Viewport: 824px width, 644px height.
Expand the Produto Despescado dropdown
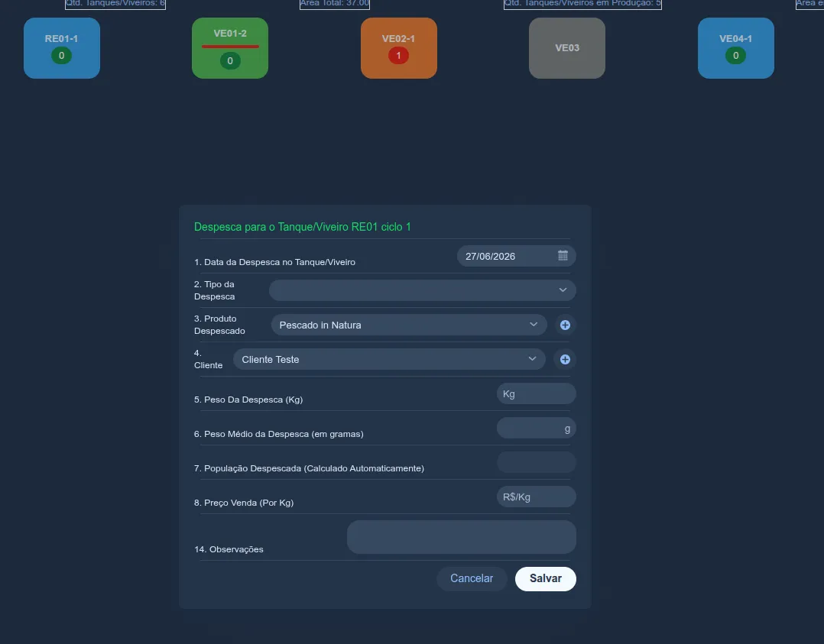click(x=409, y=325)
